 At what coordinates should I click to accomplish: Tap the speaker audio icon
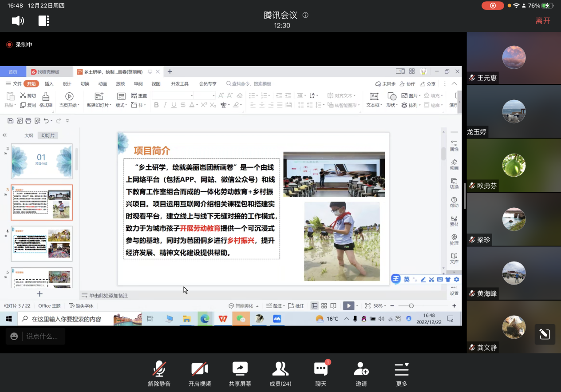pyautogui.click(x=18, y=20)
